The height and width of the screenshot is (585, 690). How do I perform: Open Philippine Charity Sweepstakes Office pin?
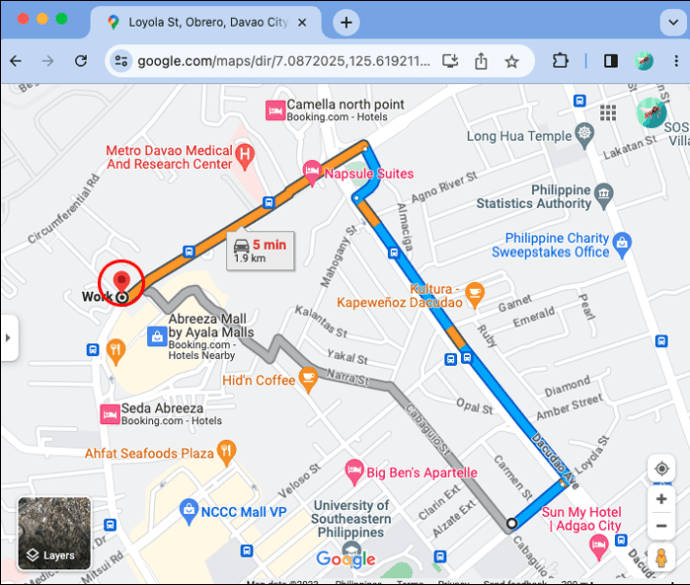[x=622, y=245]
